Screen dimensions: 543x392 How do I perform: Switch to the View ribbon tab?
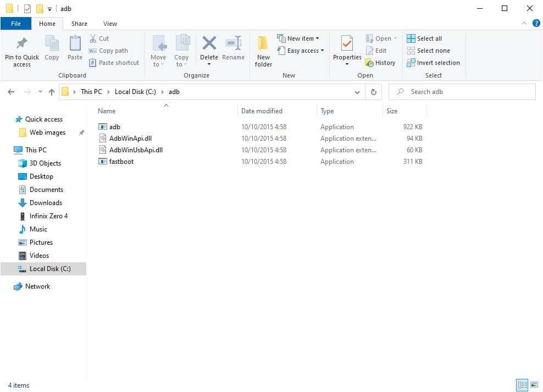110,24
